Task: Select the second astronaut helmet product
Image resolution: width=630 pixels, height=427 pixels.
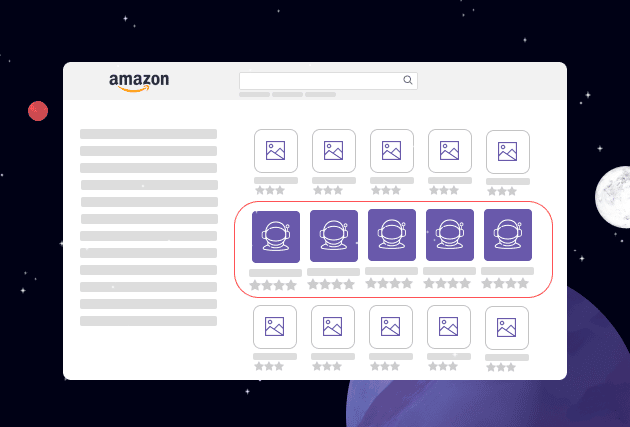Action: pos(333,236)
